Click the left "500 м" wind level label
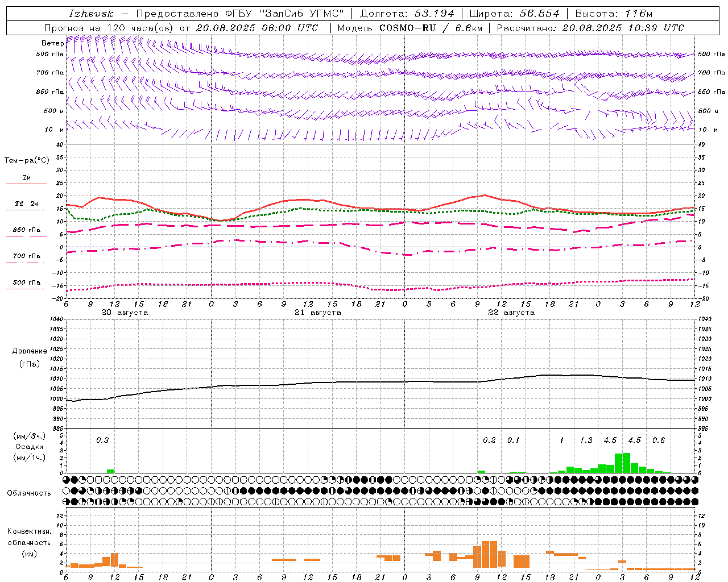The image size is (728, 582). (54, 111)
